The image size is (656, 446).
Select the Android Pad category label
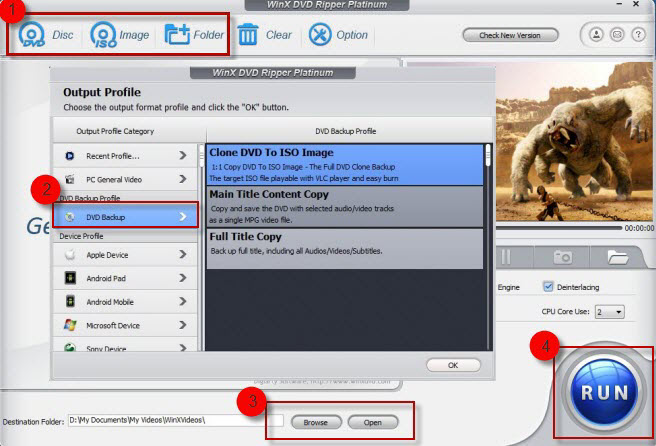coord(106,278)
